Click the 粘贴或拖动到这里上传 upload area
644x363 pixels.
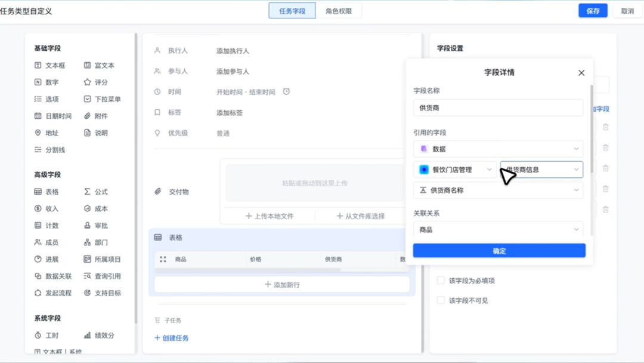tap(315, 183)
